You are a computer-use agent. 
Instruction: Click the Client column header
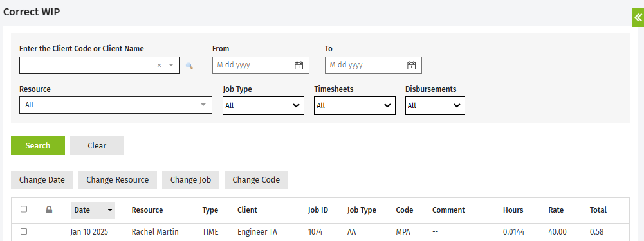tap(247, 210)
